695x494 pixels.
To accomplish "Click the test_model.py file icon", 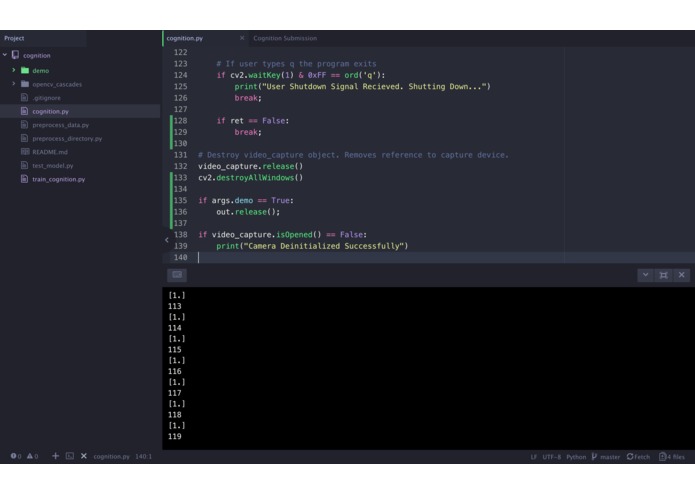I will (x=24, y=165).
